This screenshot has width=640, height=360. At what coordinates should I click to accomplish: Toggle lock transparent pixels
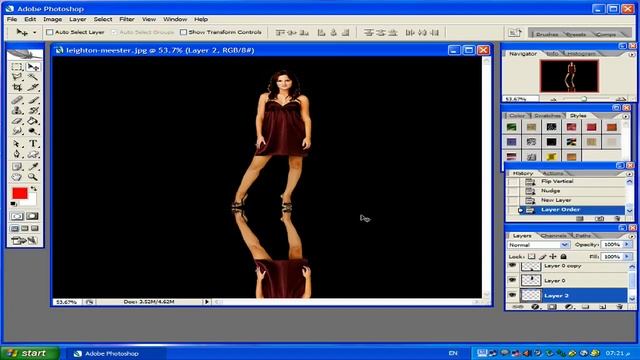tap(531, 257)
